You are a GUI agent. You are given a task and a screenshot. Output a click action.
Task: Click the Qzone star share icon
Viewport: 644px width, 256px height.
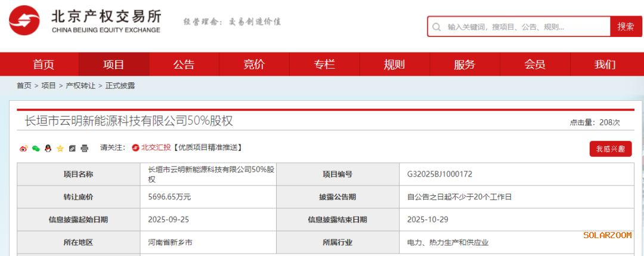60,148
